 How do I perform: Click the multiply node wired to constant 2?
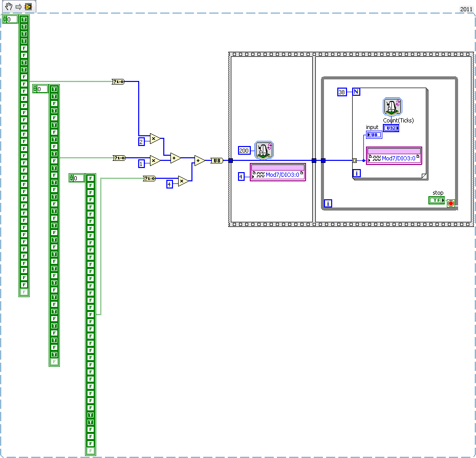click(155, 138)
